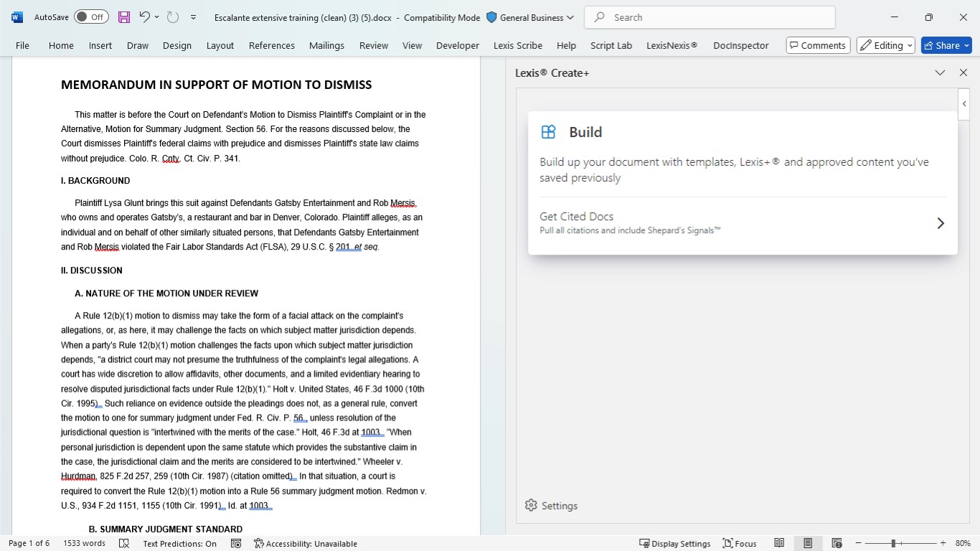Open the General Business sensitivity dropdown
This screenshot has width=980, height=551.
pyautogui.click(x=530, y=17)
